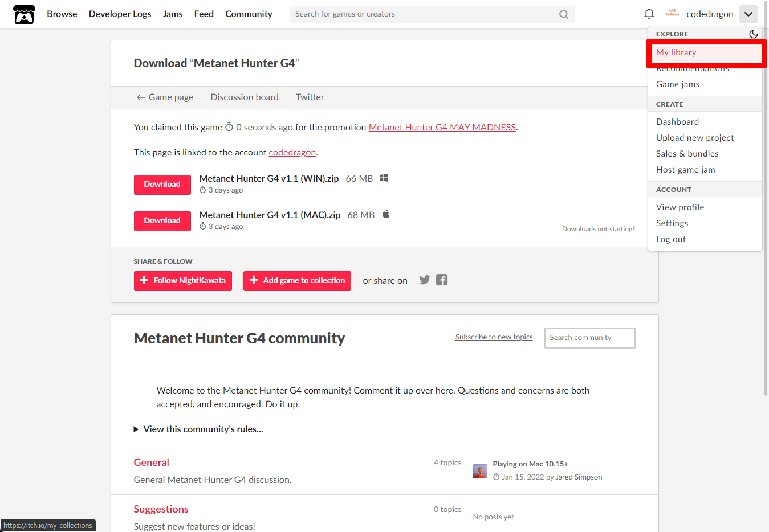The height and width of the screenshot is (532, 769).
Task: Click Downloads not starting link
Action: [x=599, y=229]
